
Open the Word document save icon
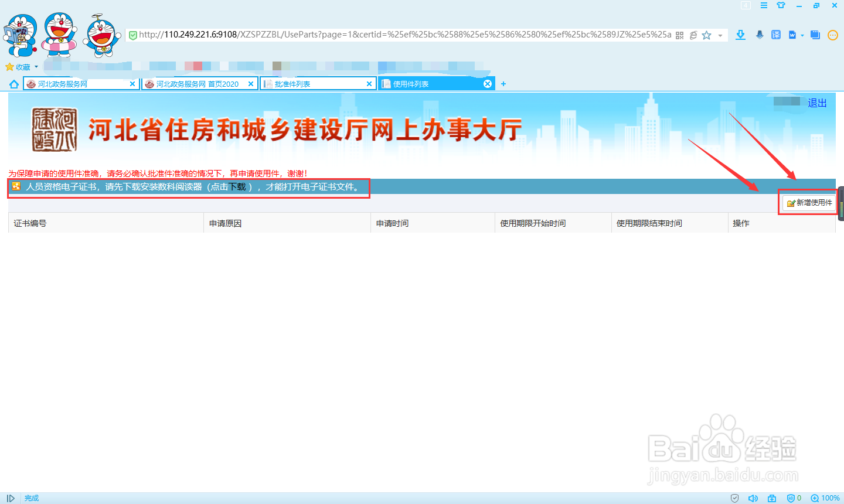click(792, 35)
